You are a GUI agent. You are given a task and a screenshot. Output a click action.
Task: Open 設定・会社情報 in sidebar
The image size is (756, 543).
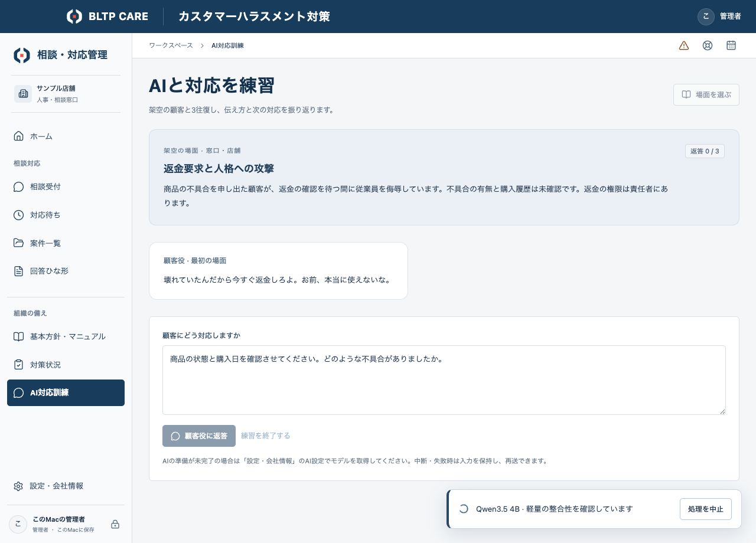[x=66, y=486]
